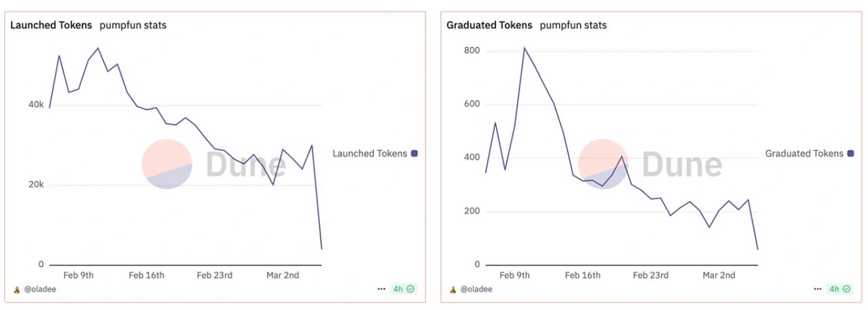Click the oladee avatar under Graduated Tokens
This screenshot has width=868, height=310.
tap(453, 290)
